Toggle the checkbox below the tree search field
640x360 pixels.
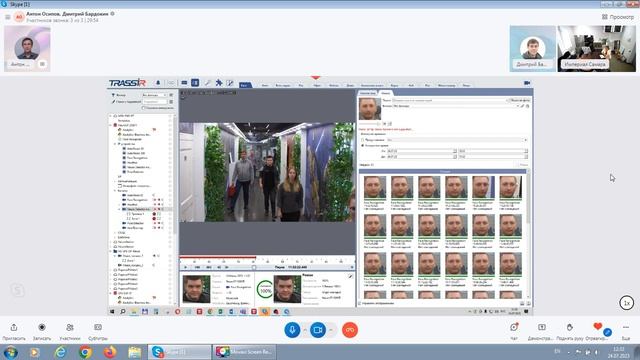(143, 108)
